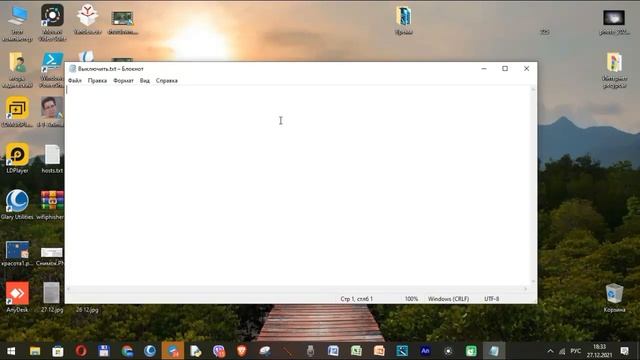Viewport: 640px width, 360px height.
Task: Select the Windows PowerShell desktop shortcut
Action: pyautogui.click(x=52, y=69)
